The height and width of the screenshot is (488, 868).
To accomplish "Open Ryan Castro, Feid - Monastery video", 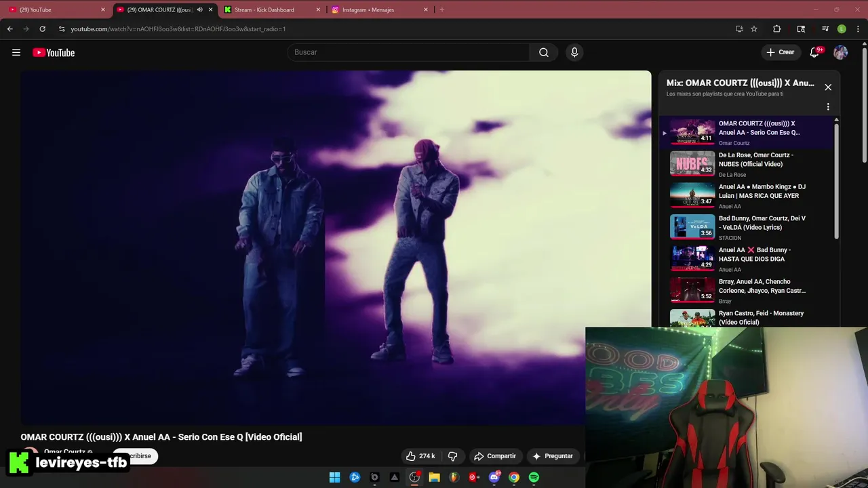I will 746,317.
